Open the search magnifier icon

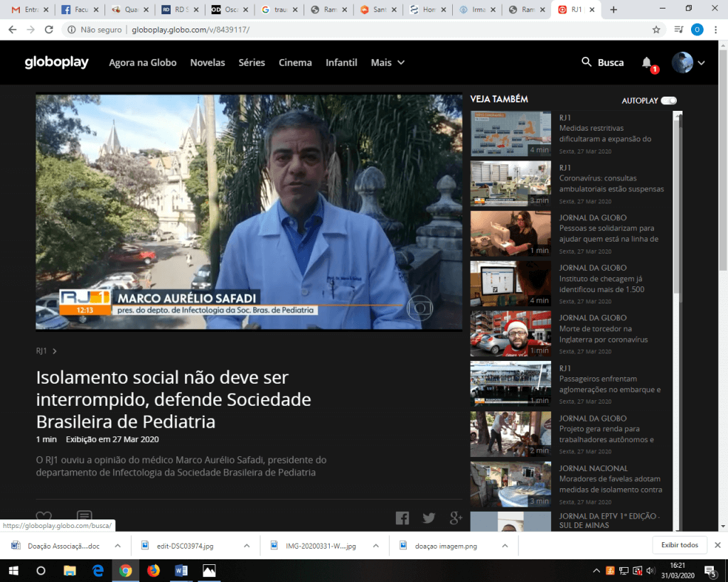tap(587, 63)
